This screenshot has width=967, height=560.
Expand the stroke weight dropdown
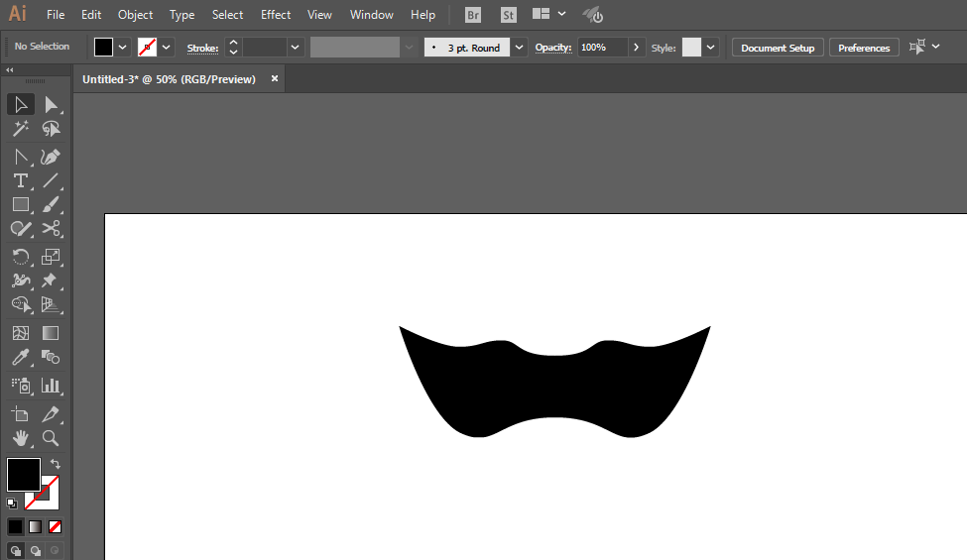(296, 48)
